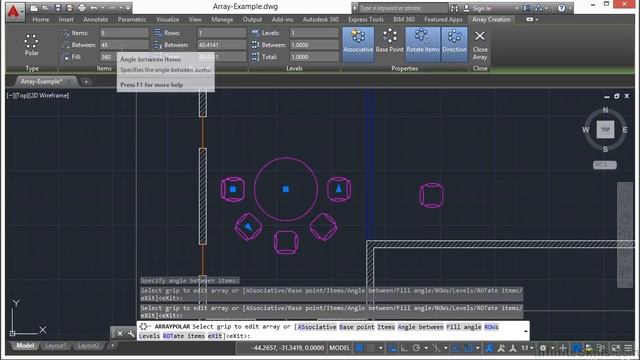Click the Items option in command line
The width and height of the screenshot is (640, 360).
[x=386, y=327]
